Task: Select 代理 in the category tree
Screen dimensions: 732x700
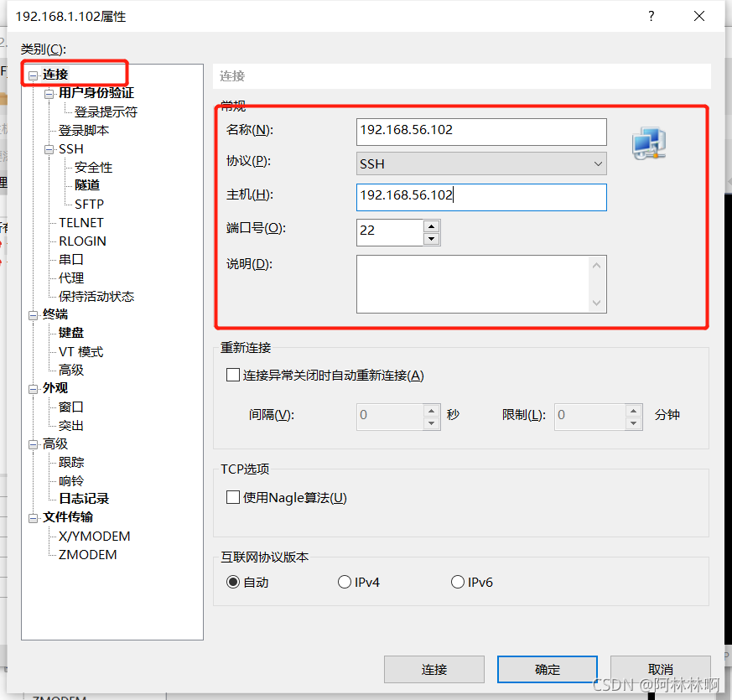Action: tap(71, 277)
